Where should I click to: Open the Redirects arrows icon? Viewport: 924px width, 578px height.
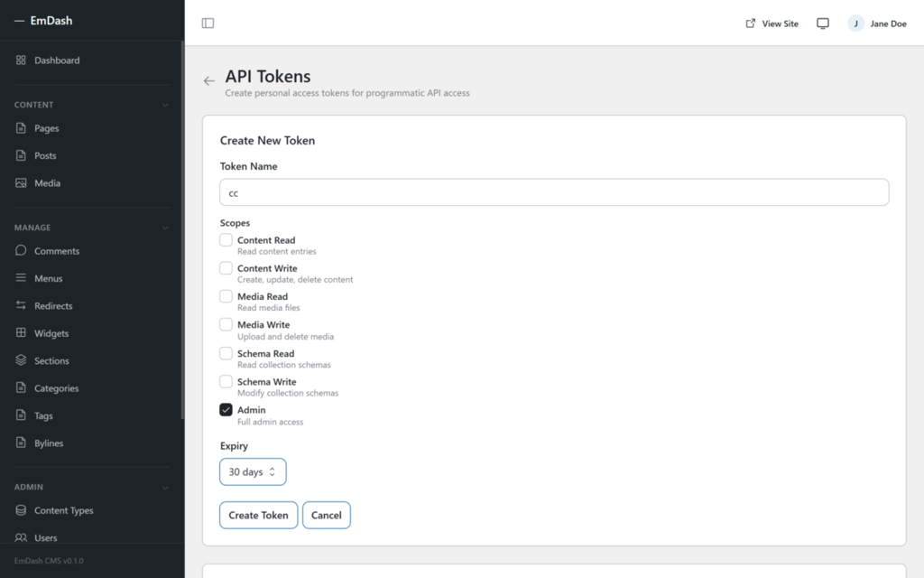click(x=21, y=305)
